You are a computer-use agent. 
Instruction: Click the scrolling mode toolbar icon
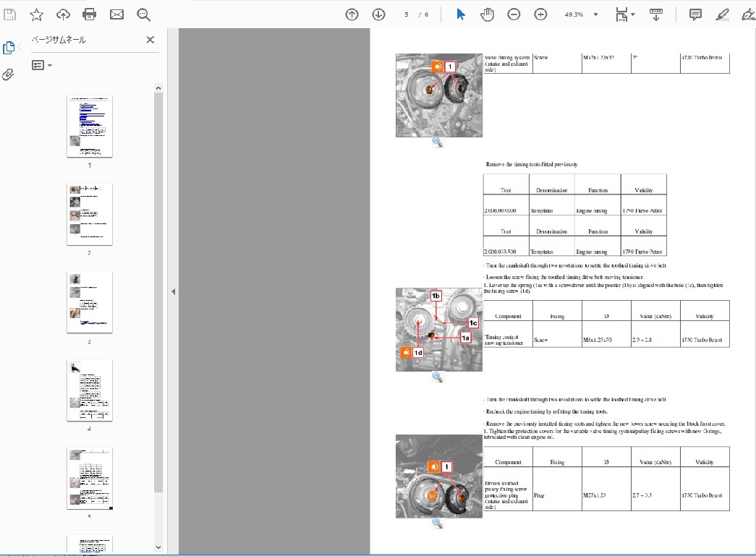point(655,14)
